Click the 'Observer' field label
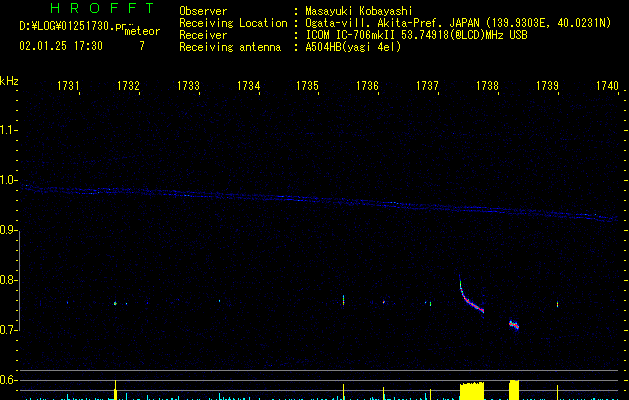The height and width of the screenshot is (400, 629). pos(203,11)
